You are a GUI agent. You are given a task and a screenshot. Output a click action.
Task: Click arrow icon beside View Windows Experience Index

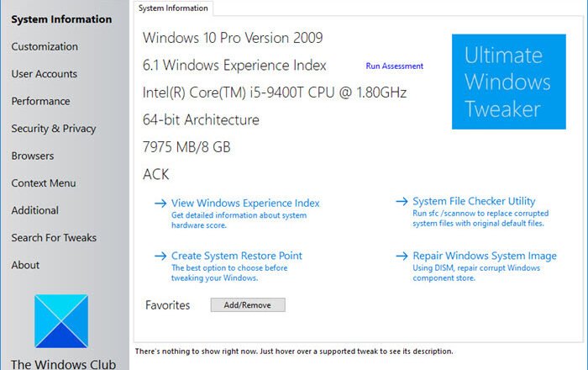[160, 203]
